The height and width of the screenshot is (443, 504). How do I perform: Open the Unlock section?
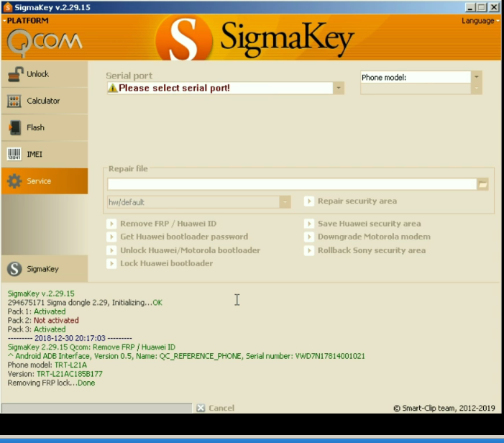(45, 74)
